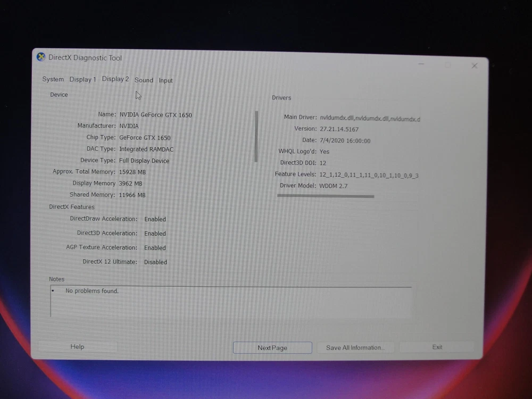Viewport: 532px width, 399px height.
Task: Open the Input tab
Action: click(x=166, y=81)
